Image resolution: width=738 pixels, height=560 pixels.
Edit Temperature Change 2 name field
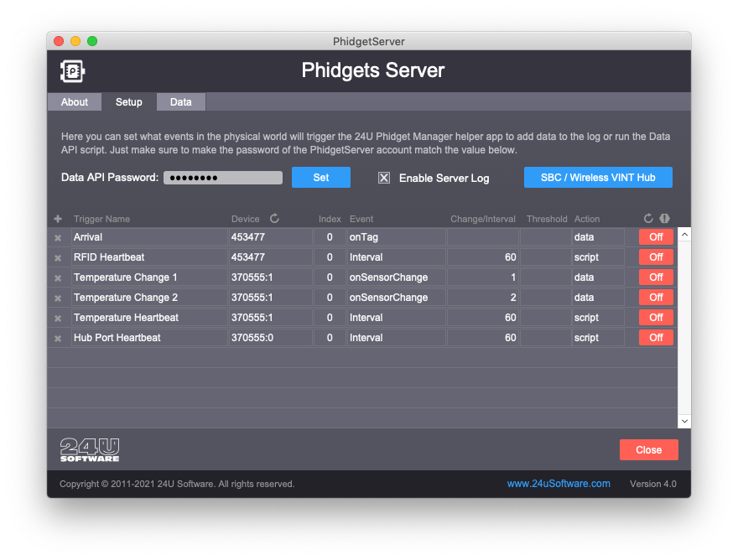pos(149,298)
